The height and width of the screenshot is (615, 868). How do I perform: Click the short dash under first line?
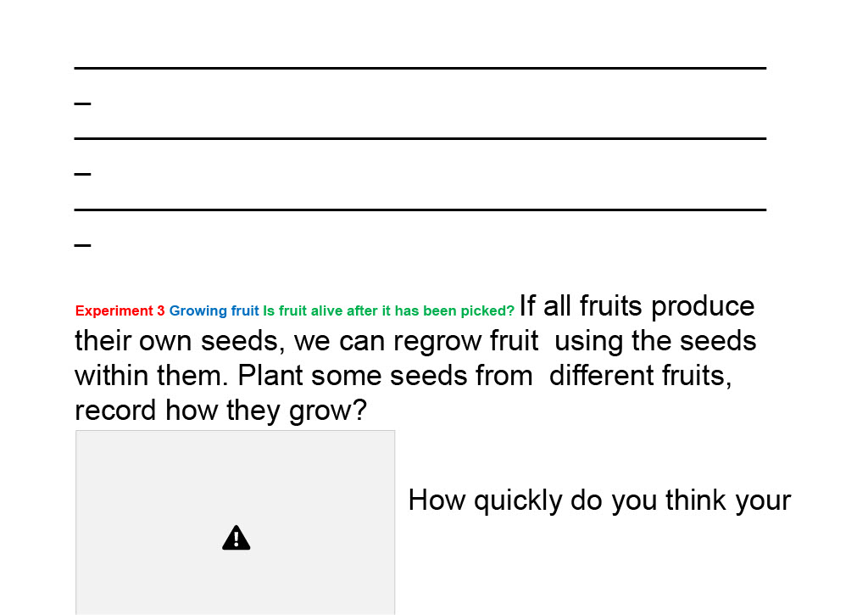click(82, 103)
